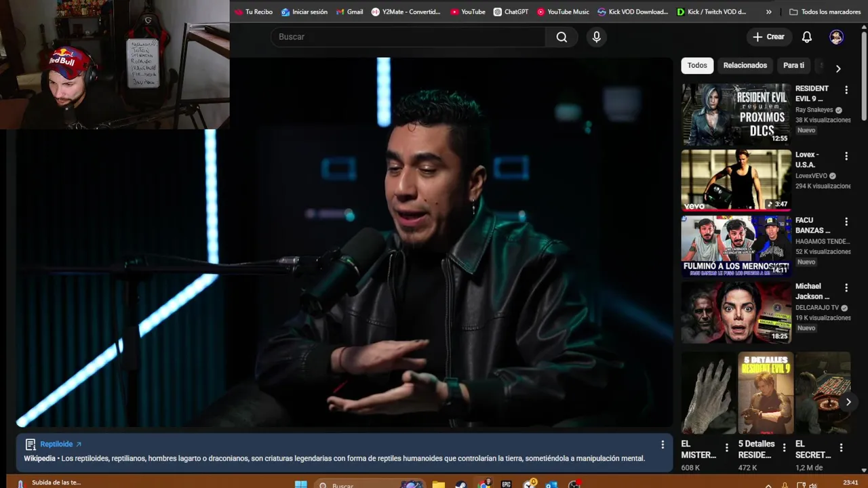Viewport: 868px width, 488px height.
Task: Click the Subida de las te... taskbar widget
Action: pyautogui.click(x=49, y=483)
